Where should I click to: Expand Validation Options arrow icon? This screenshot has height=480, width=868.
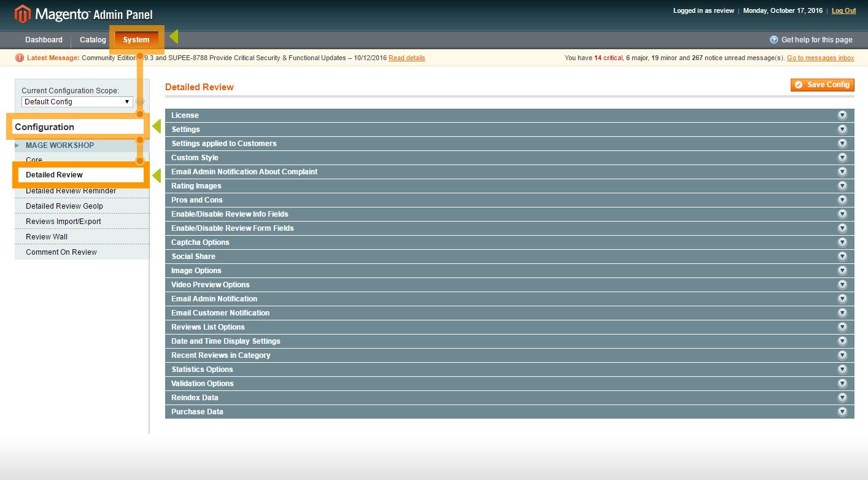842,384
